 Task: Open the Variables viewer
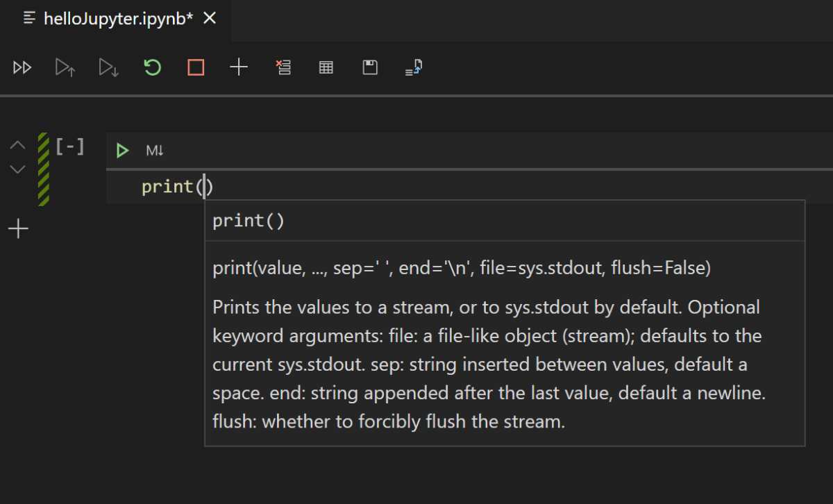(x=326, y=67)
